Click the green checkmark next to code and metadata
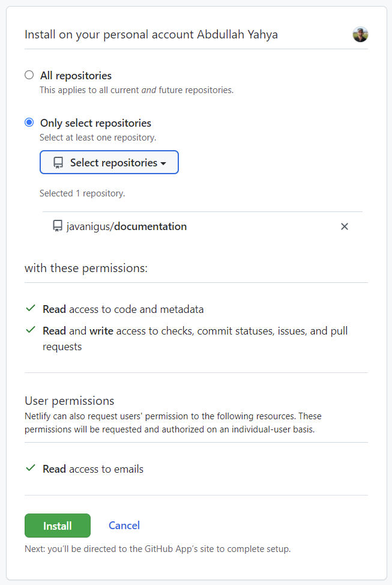The width and height of the screenshot is (392, 585). point(31,308)
